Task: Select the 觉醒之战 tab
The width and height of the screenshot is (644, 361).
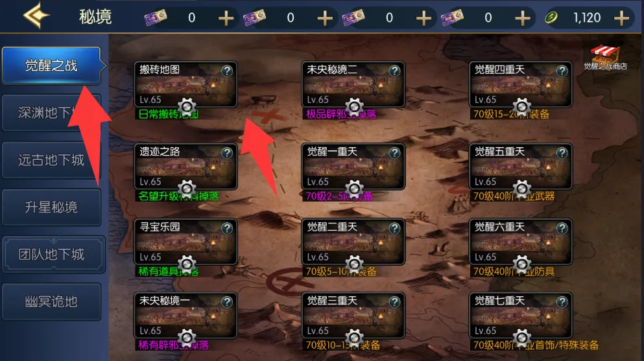Action: (x=51, y=65)
